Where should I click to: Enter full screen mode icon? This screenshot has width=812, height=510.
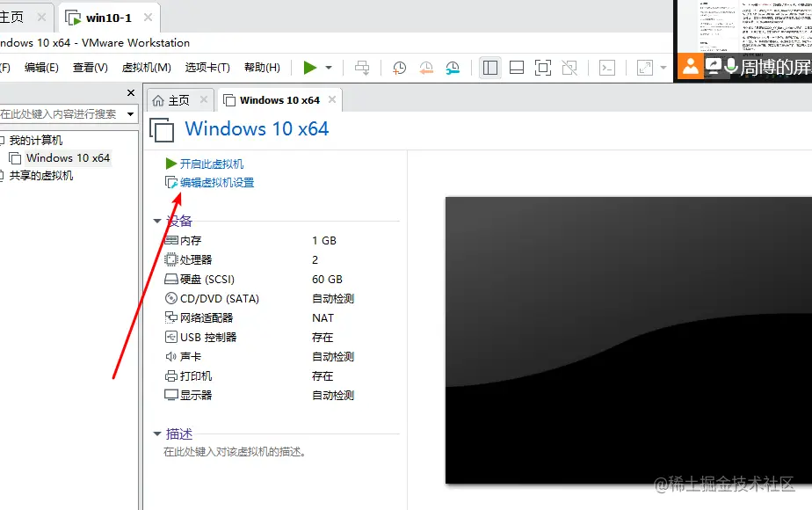[543, 68]
